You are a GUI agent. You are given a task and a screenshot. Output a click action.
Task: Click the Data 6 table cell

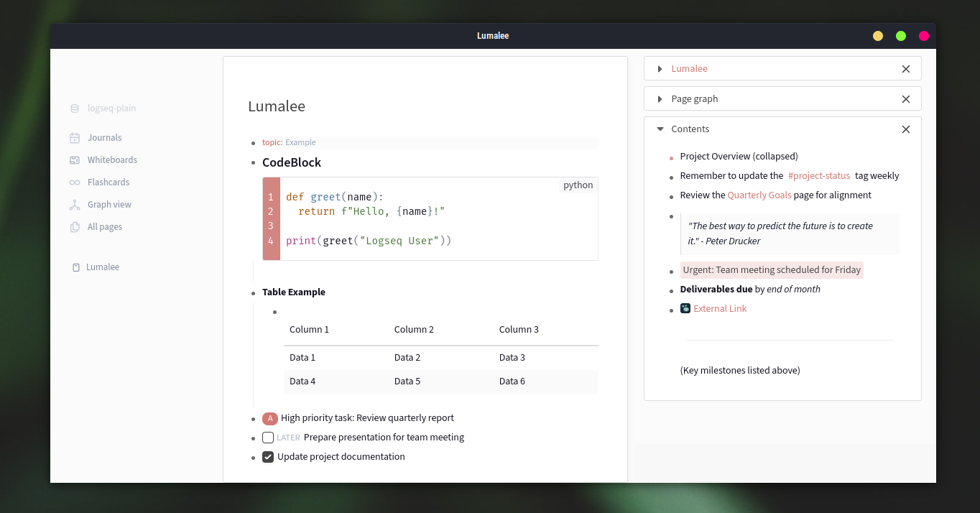click(x=512, y=382)
